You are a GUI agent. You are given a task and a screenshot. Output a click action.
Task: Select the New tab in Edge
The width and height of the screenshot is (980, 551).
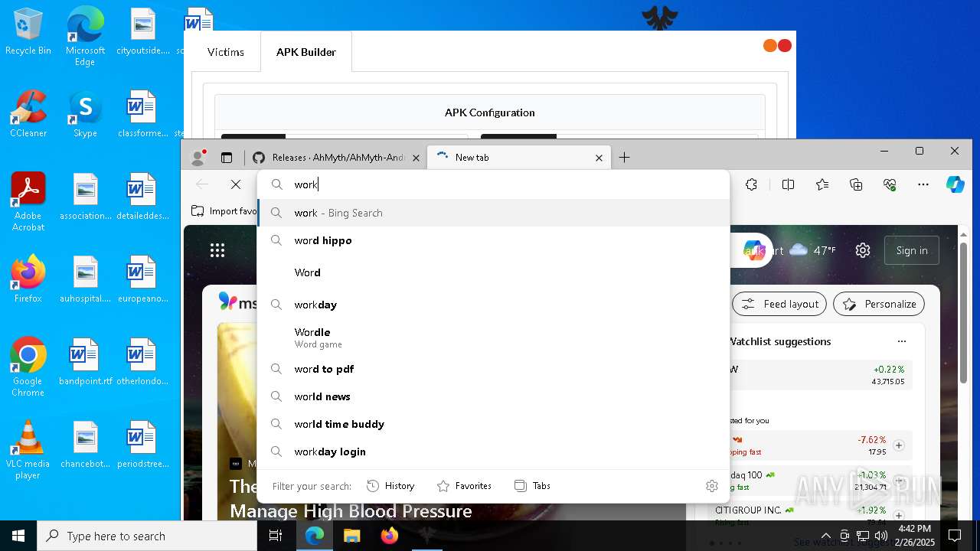tap(519, 158)
